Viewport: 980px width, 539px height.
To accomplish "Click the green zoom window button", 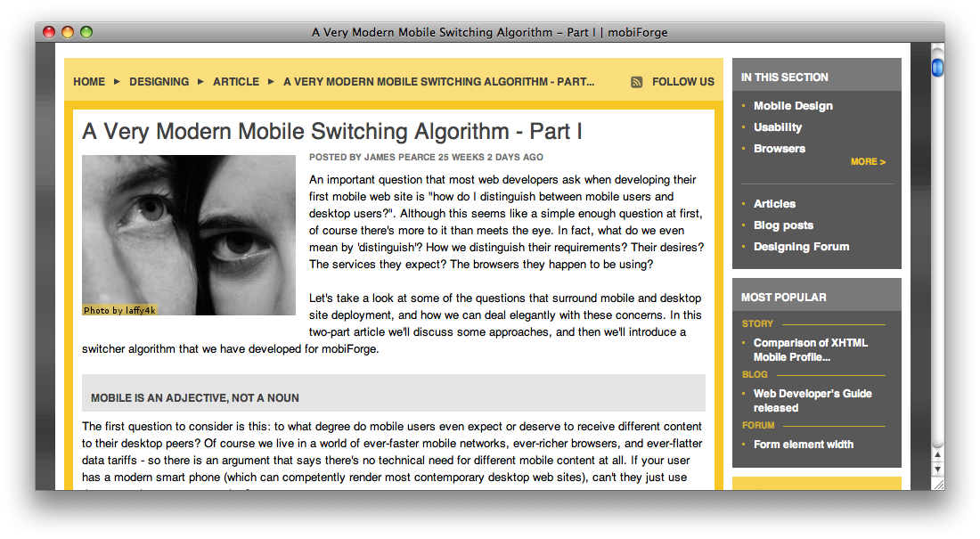I will click(x=86, y=32).
